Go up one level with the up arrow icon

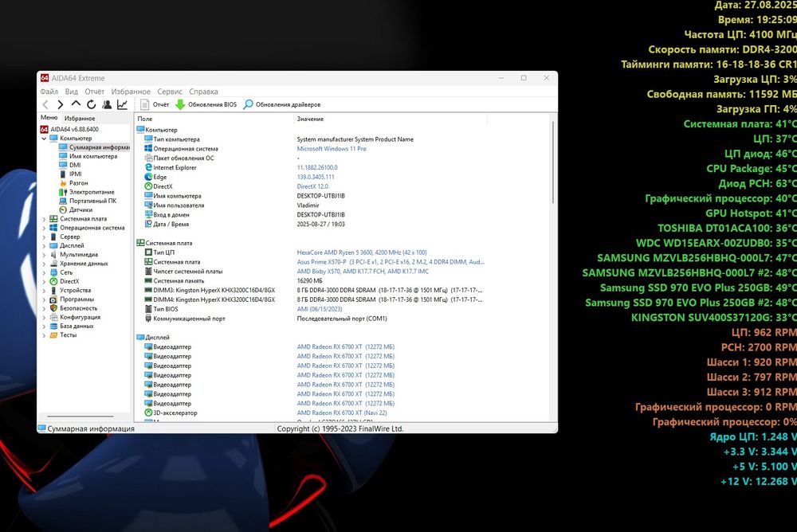(76, 104)
